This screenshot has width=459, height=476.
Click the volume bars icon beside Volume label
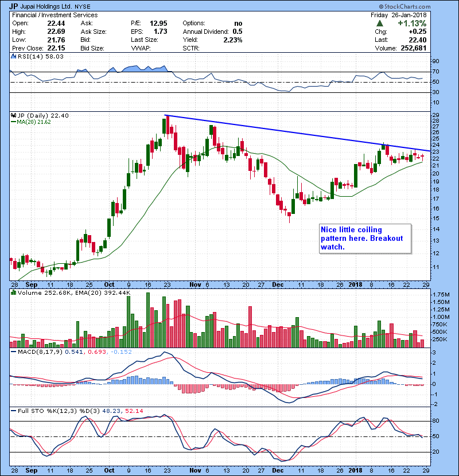[13, 292]
